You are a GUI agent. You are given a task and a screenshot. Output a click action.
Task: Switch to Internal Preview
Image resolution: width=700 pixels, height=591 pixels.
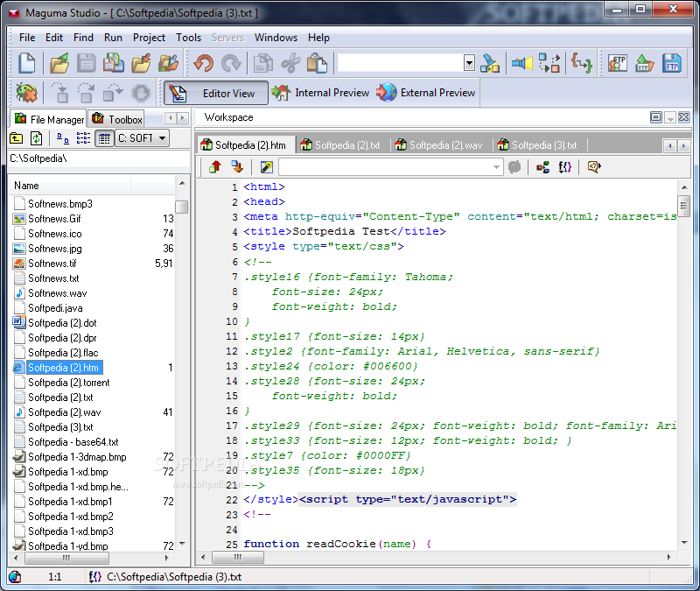tap(320, 93)
